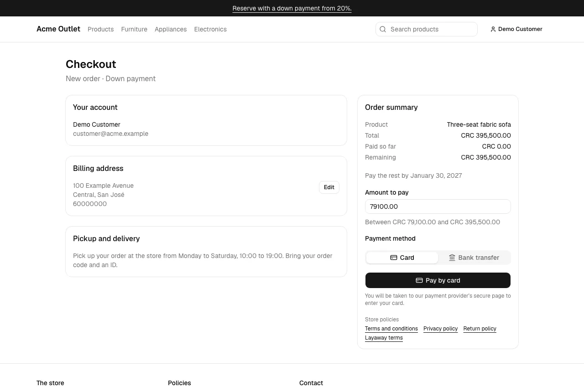Image resolution: width=584 pixels, height=392 pixels.
Task: Click the Contact footer heading
Action: (x=311, y=383)
